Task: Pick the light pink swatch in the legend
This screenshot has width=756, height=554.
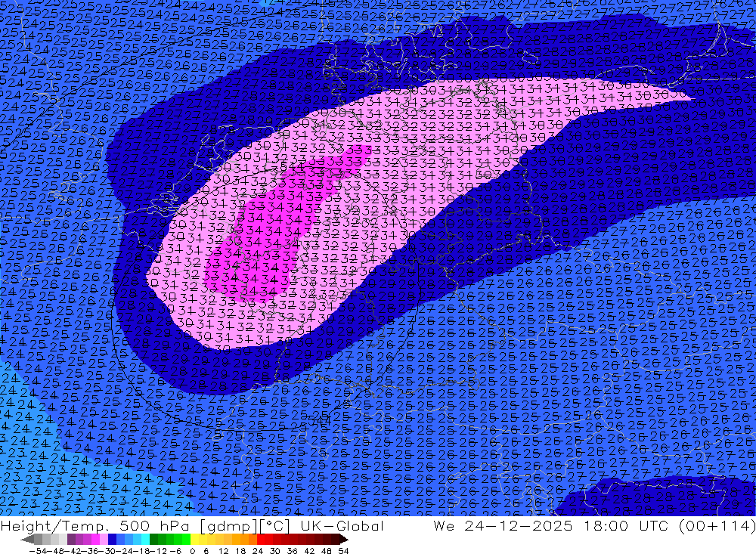Action: pyautogui.click(x=104, y=540)
